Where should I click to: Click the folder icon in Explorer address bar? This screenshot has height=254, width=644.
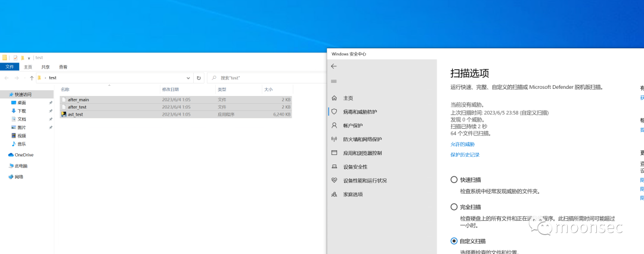(x=39, y=78)
